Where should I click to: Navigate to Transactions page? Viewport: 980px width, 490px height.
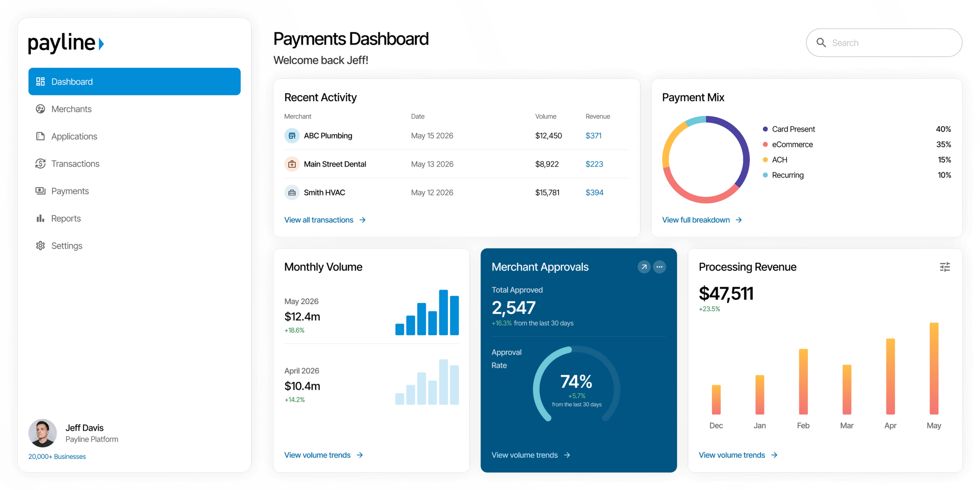tap(134, 163)
